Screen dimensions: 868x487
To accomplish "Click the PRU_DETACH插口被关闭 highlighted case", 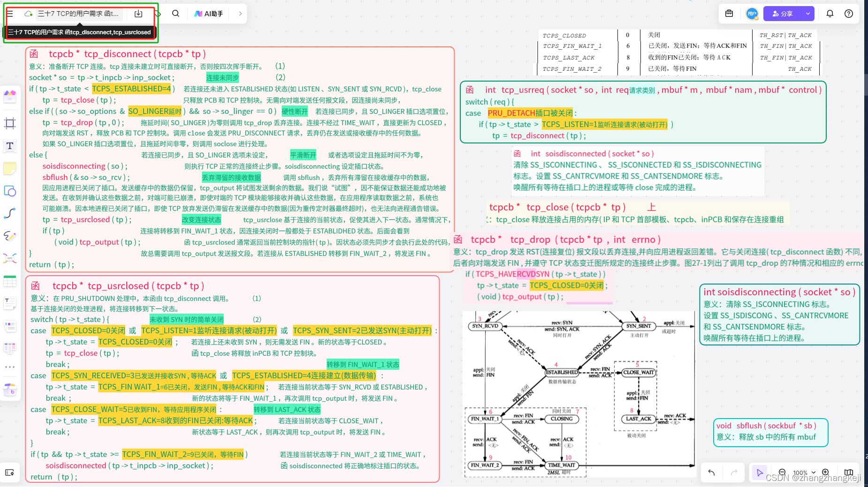I will click(x=530, y=113).
